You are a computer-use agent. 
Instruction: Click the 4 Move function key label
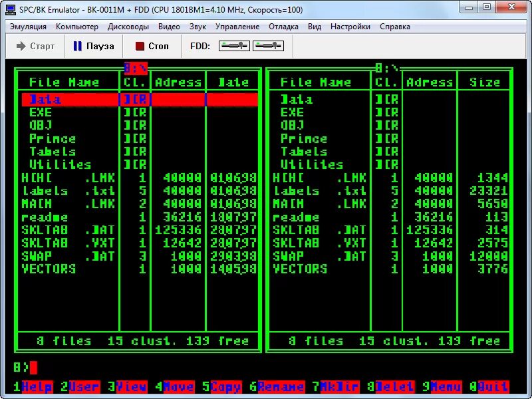(175, 386)
